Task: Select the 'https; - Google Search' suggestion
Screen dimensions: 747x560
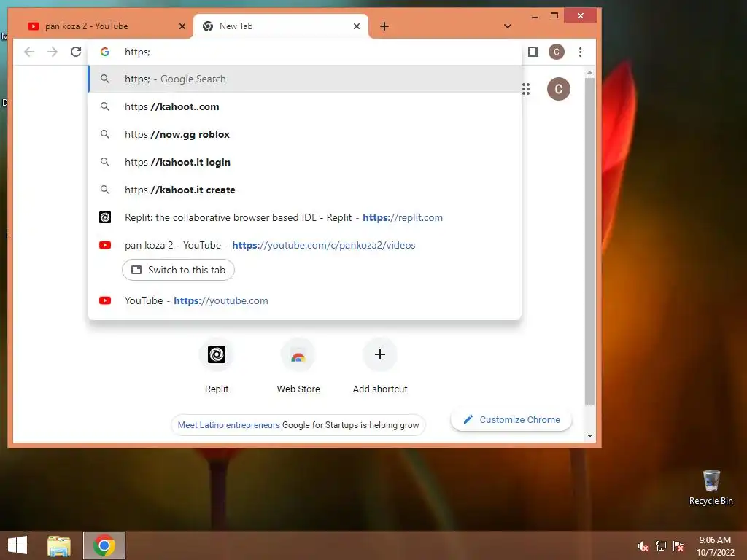Action: tap(305, 79)
